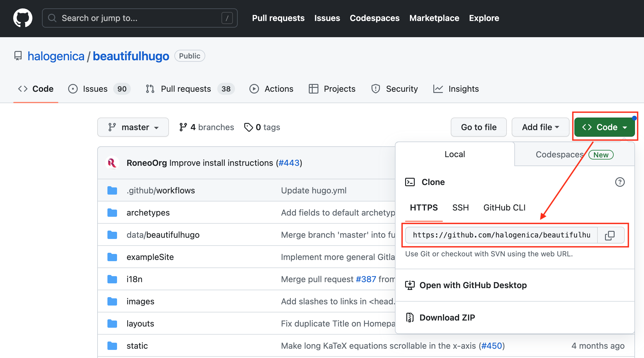Click Marketplace in top navigation
The width and height of the screenshot is (644, 358).
coord(434,18)
